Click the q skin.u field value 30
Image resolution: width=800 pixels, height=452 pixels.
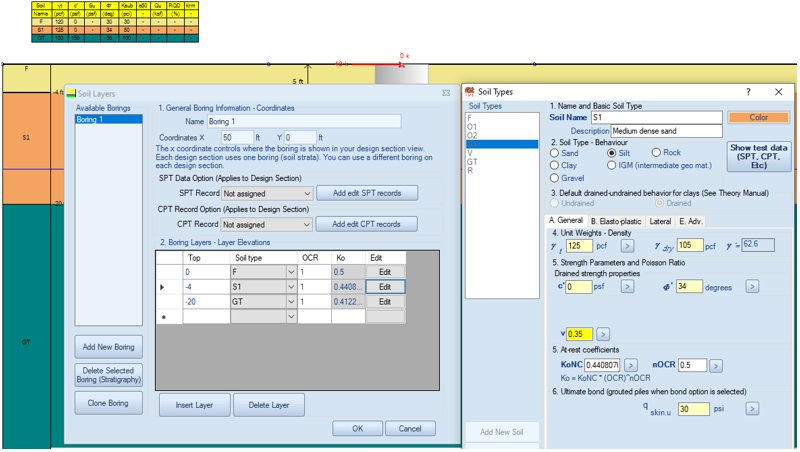(x=693, y=409)
